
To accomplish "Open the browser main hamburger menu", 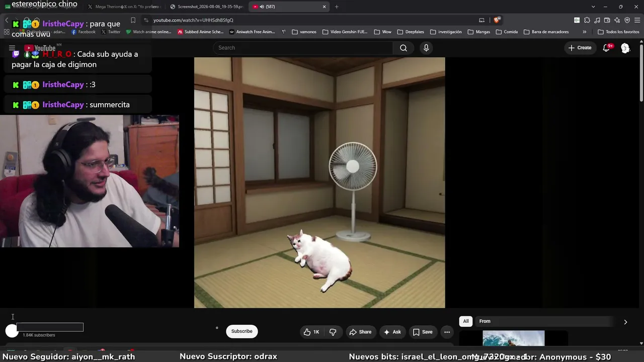I will tap(637, 20).
